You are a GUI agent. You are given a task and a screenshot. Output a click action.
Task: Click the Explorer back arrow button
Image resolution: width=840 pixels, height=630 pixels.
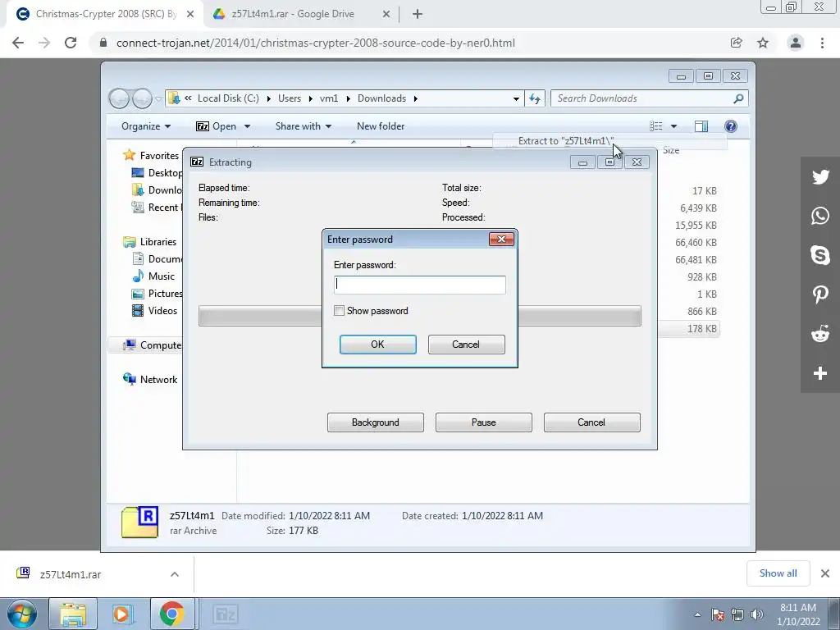tap(119, 98)
